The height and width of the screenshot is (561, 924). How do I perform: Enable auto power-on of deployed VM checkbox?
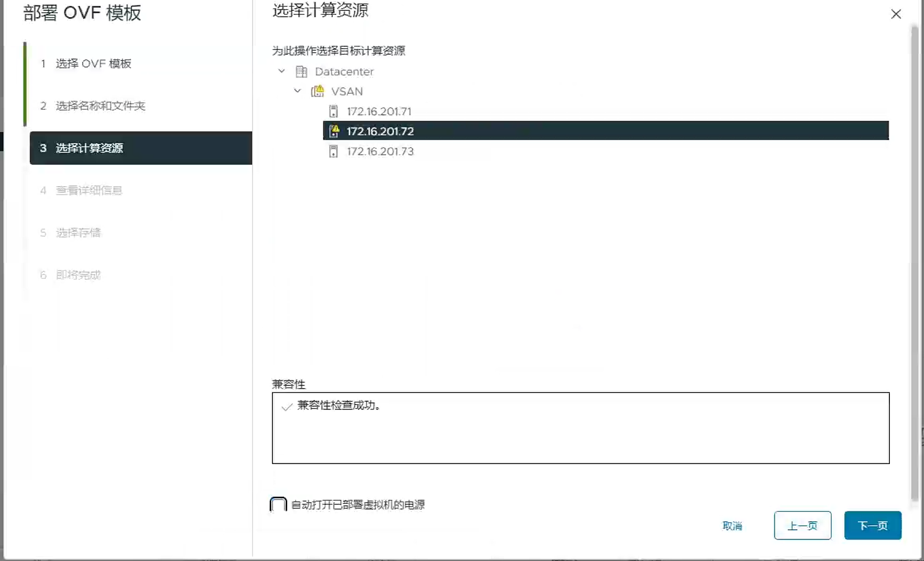click(278, 504)
